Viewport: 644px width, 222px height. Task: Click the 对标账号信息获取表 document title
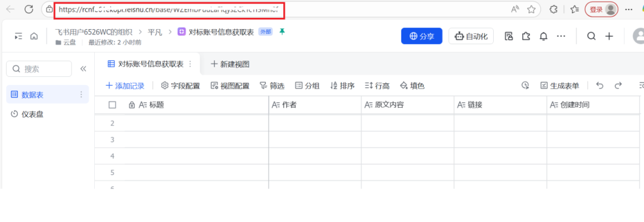pyautogui.click(x=221, y=32)
